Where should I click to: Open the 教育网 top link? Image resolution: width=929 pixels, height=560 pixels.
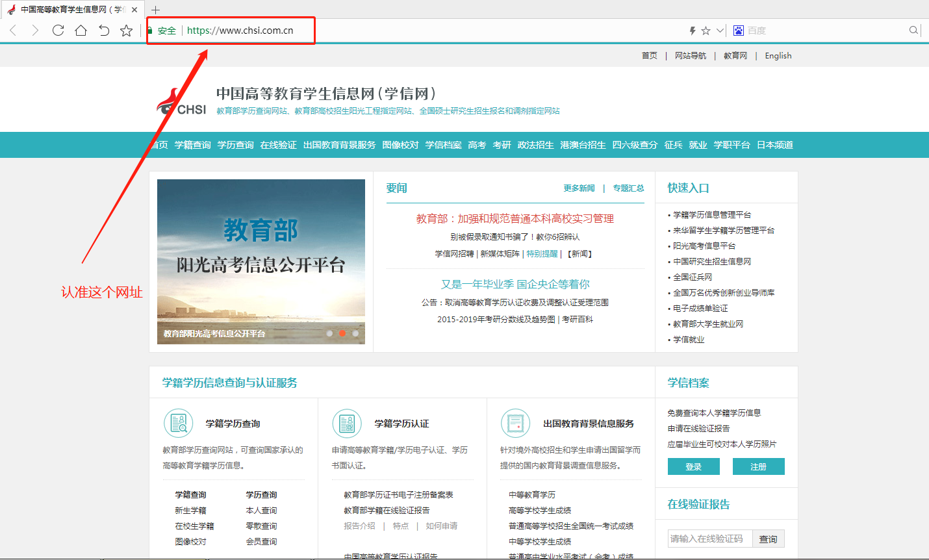click(735, 56)
